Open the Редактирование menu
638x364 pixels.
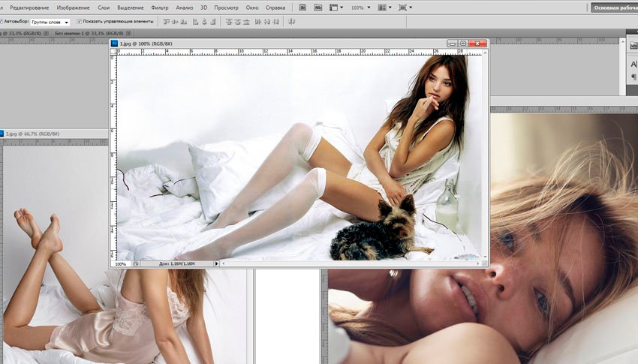29,8
